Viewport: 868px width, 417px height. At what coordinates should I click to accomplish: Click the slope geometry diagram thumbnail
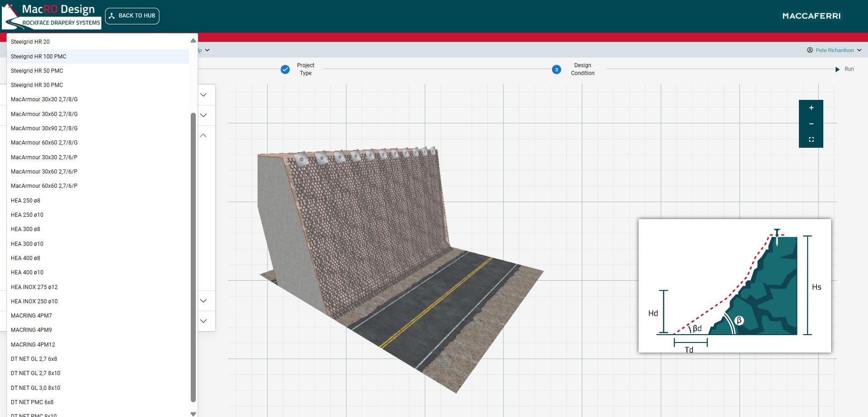coord(735,286)
